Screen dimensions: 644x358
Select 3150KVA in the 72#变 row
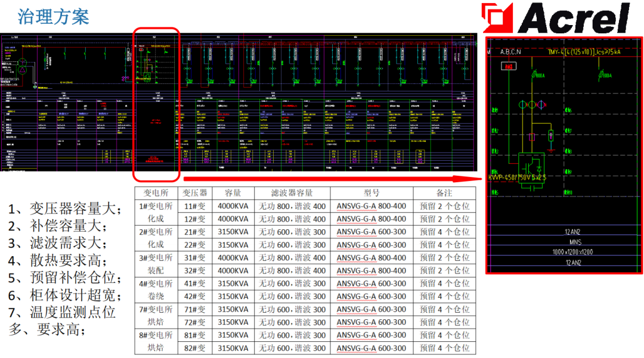click(233, 322)
